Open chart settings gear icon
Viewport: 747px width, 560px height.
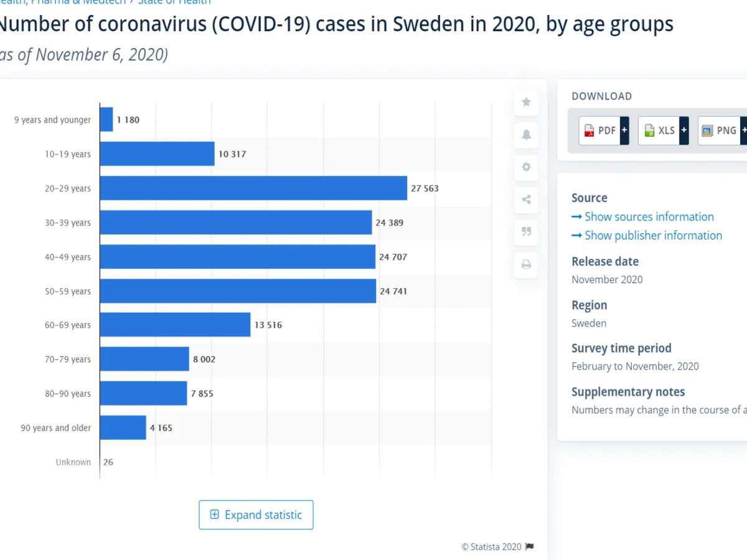(x=526, y=167)
